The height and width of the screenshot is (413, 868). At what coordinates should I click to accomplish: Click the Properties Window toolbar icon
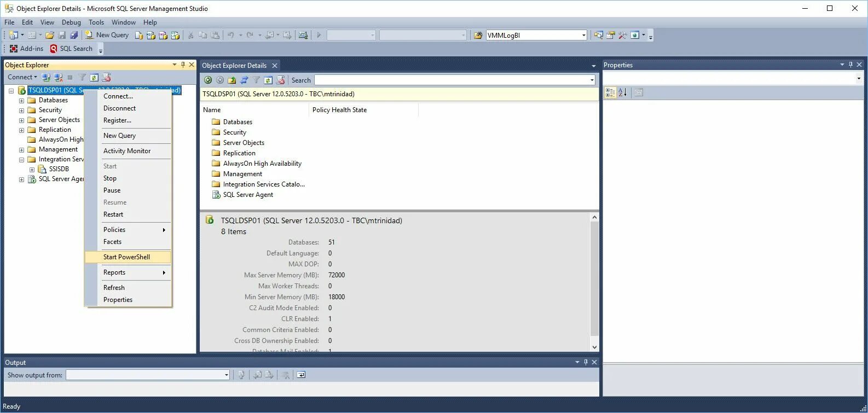(611, 35)
